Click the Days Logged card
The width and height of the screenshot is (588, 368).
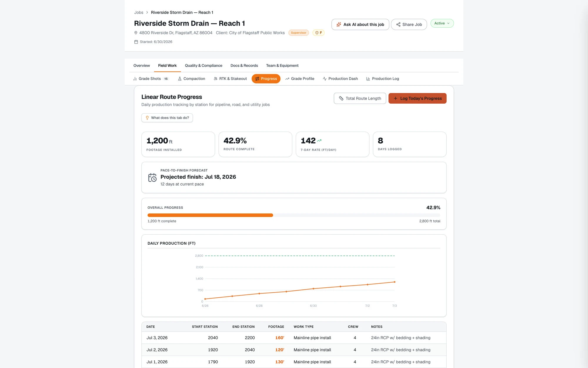click(x=410, y=144)
